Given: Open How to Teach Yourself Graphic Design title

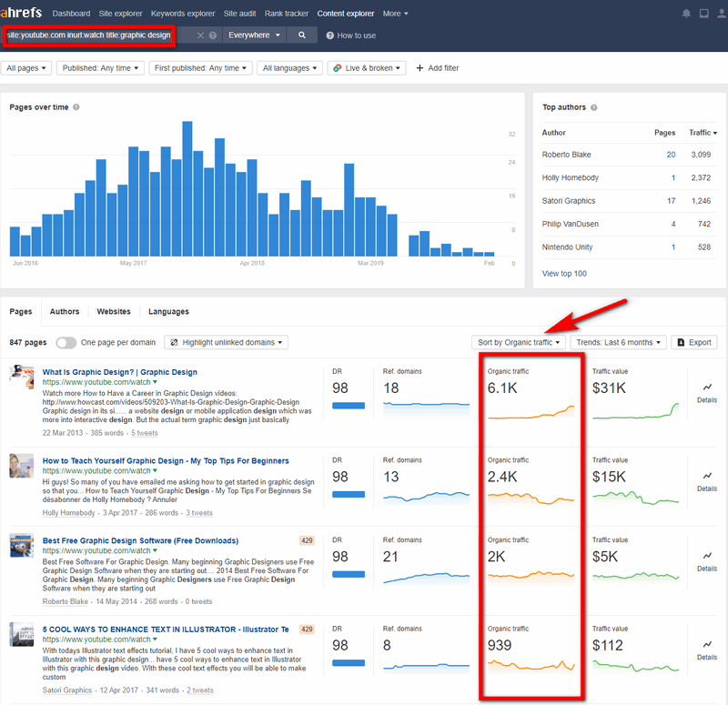Looking at the screenshot, I should tap(166, 461).
